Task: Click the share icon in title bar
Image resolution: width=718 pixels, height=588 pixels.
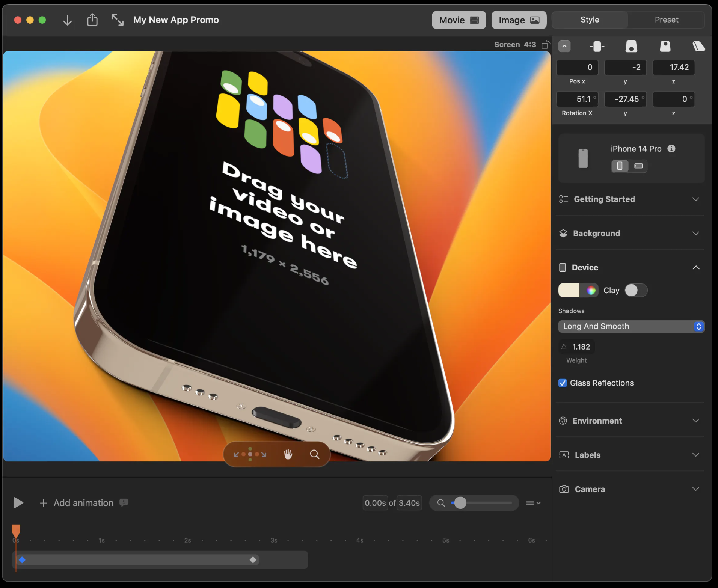Action: pos(92,20)
